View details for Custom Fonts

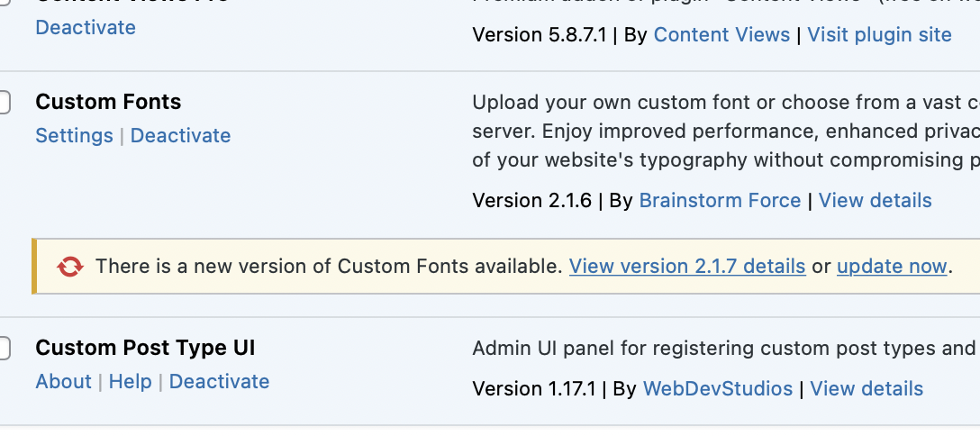tap(875, 201)
